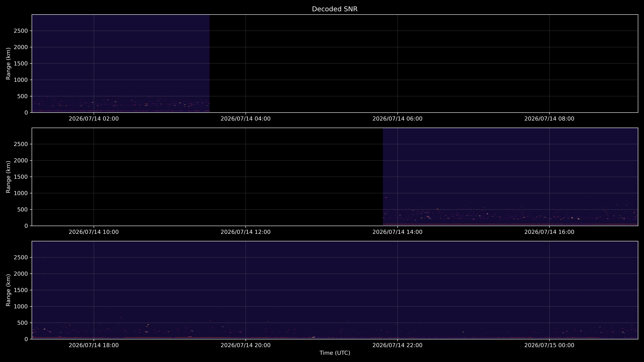644x362 pixels.
Task: Click the '500' tick in middle panel
Action: pyautogui.click(x=23, y=210)
